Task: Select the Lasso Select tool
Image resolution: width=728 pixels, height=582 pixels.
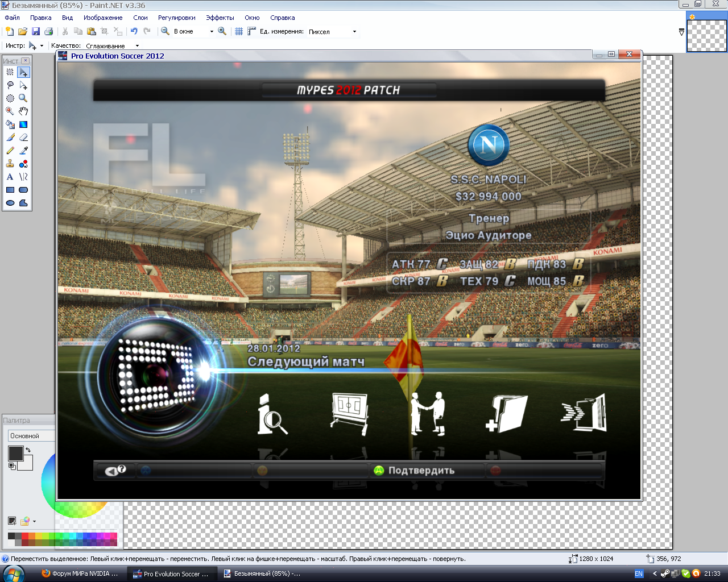Action: click(x=10, y=85)
